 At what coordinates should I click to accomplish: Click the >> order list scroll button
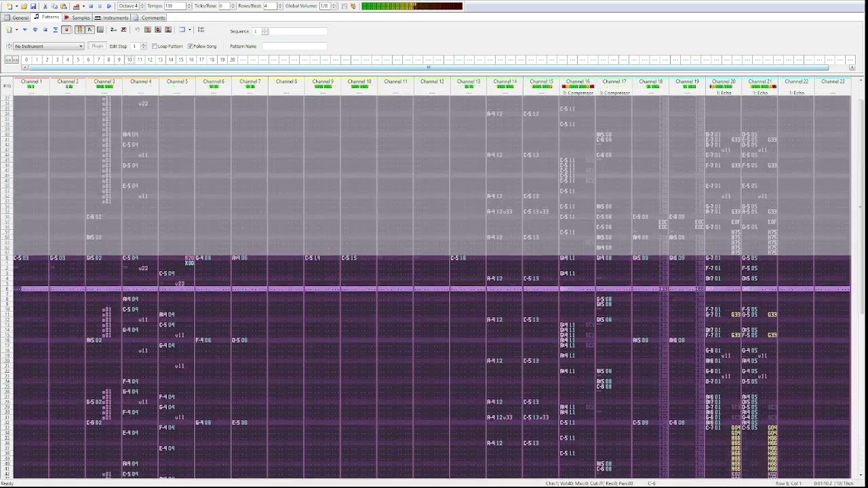pos(16,60)
